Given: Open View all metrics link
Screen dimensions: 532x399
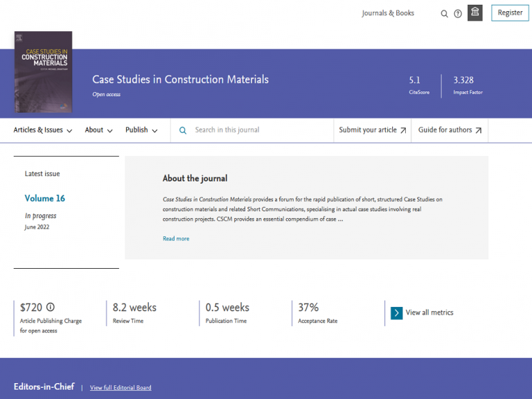Looking at the screenshot, I should coord(429,312).
